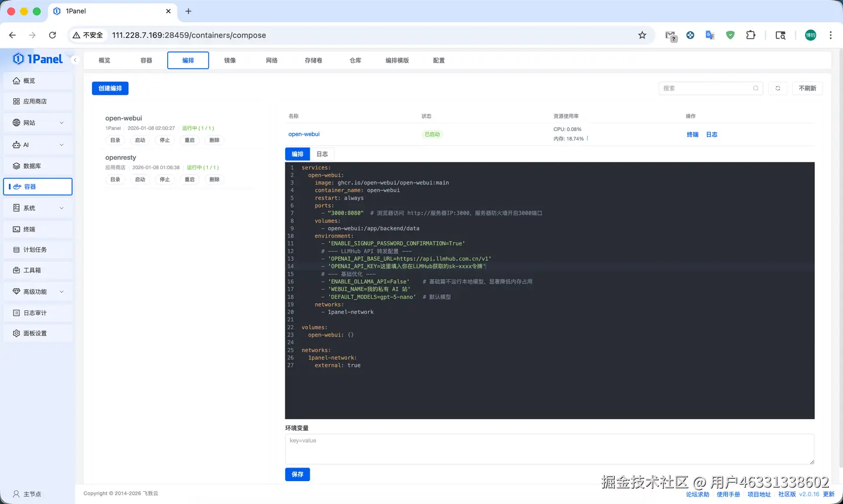Click the 更新 link in footer

tap(829, 494)
